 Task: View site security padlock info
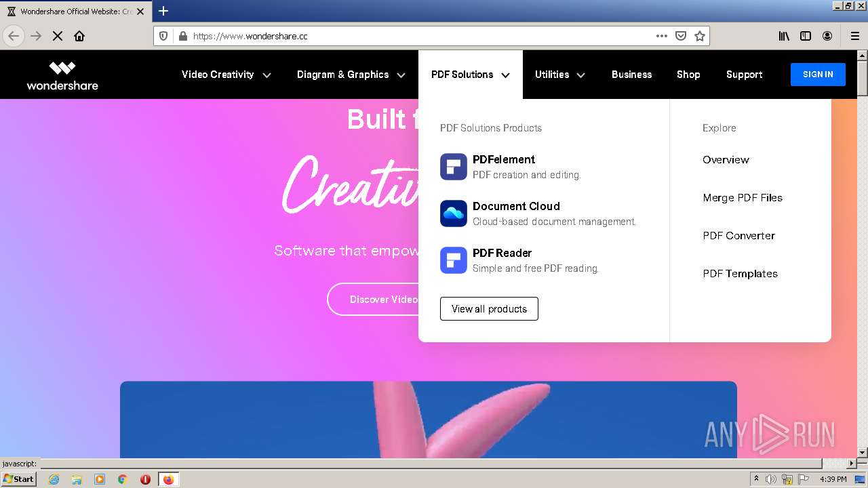click(182, 36)
